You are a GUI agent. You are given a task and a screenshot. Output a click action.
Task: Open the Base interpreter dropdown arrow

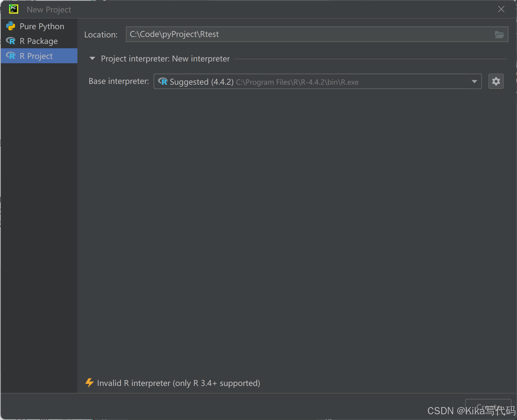tap(474, 82)
